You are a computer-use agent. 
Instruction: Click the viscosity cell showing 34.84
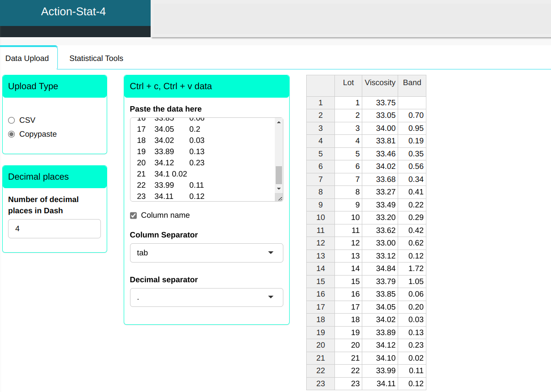(x=380, y=268)
